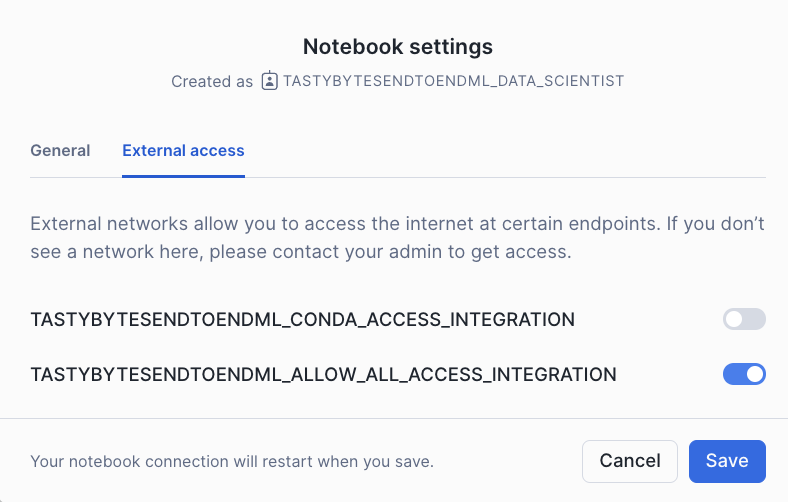Click the grey knob on the CONDA toggle
The width and height of the screenshot is (788, 502).
pyautogui.click(x=735, y=320)
